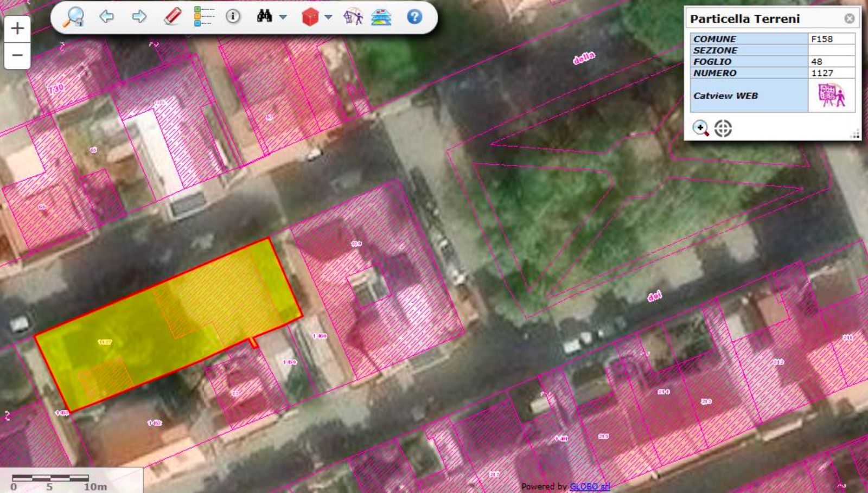Go to the previous map view
Image resolution: width=868 pixels, height=493 pixels.
click(107, 17)
